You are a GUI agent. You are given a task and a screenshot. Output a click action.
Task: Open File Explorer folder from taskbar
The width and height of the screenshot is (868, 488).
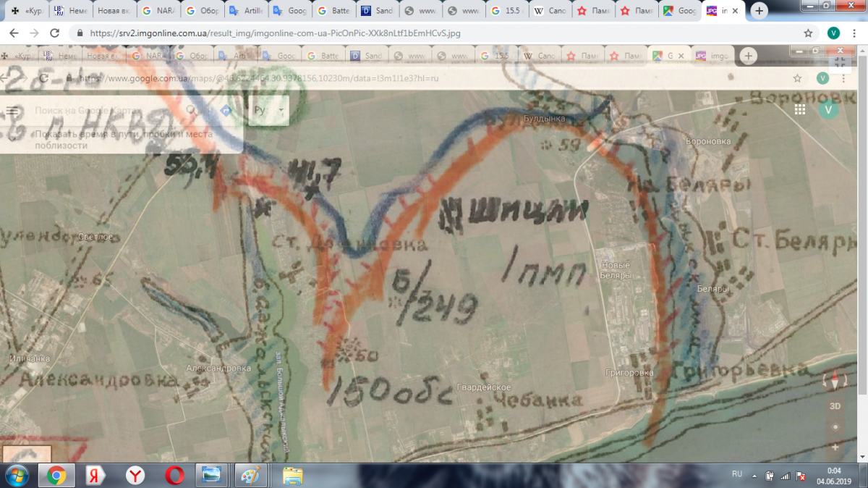tap(292, 475)
